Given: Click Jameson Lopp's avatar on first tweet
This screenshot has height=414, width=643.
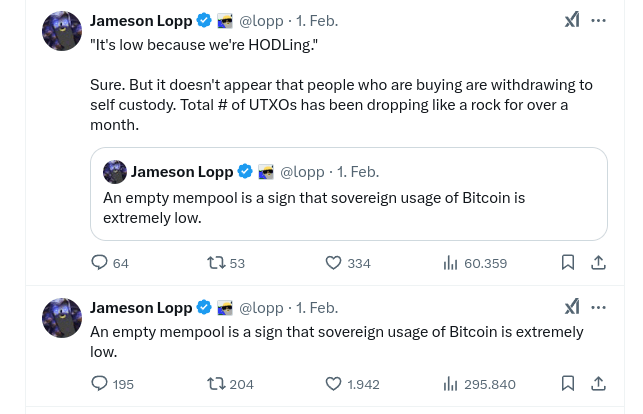Looking at the screenshot, I should click(x=62, y=31).
